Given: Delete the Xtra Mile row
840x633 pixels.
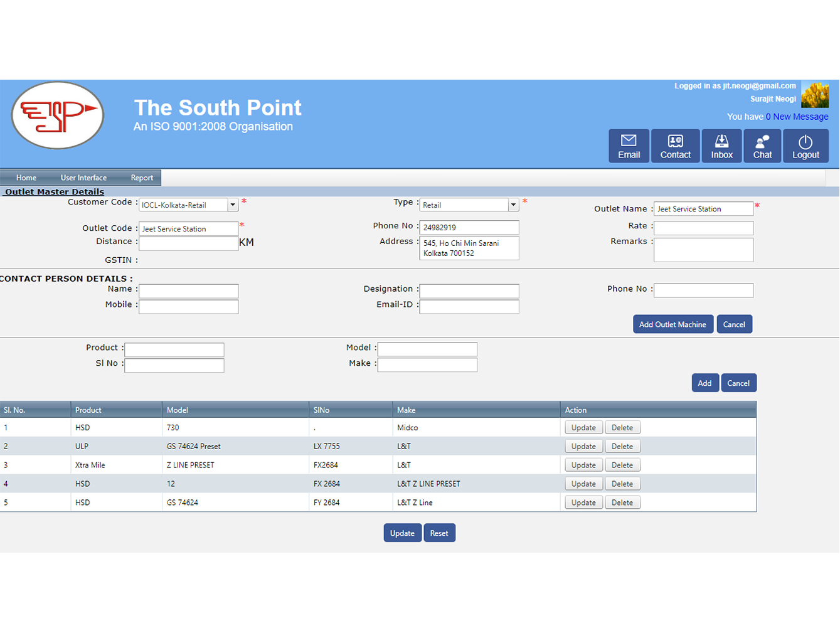Looking at the screenshot, I should (x=622, y=465).
